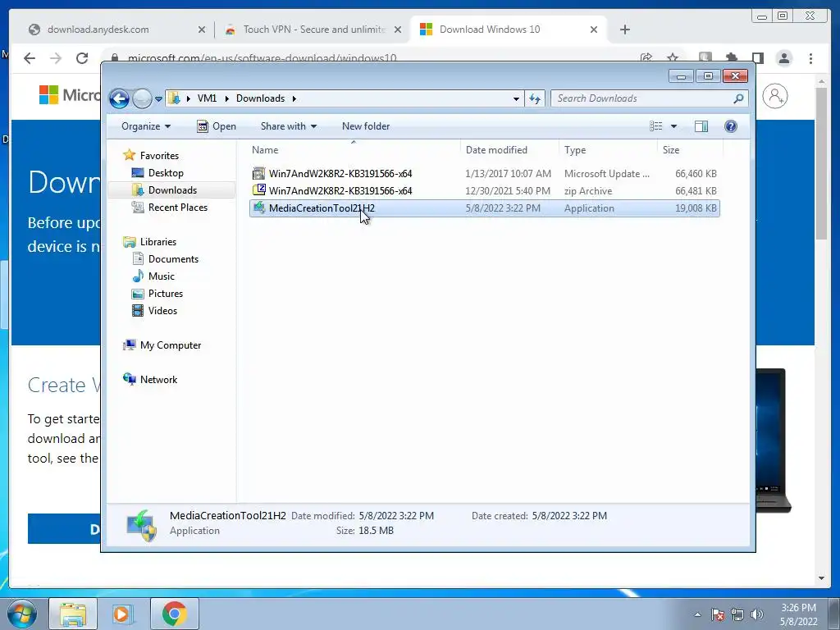The width and height of the screenshot is (840, 630).
Task: Sort files by the Name column header
Action: tap(354, 150)
